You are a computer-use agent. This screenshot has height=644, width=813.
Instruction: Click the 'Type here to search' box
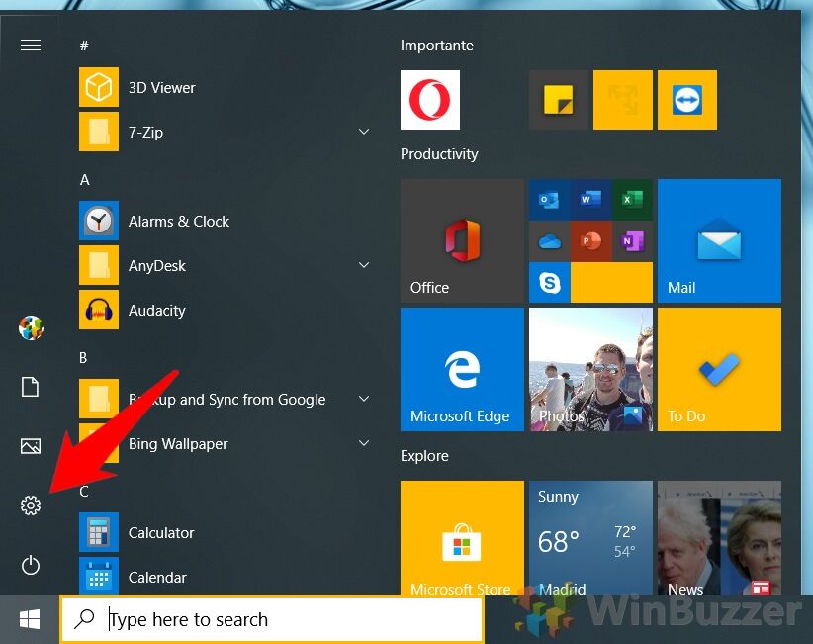(272, 619)
